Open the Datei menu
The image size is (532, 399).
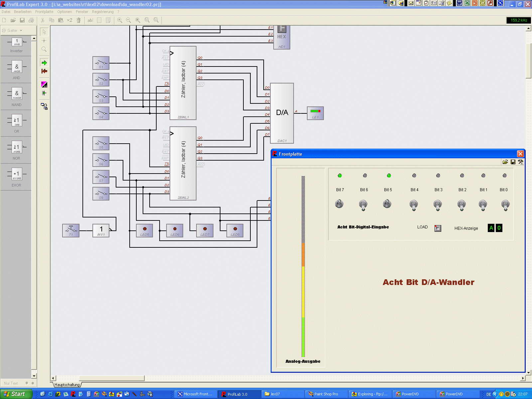coord(6,12)
